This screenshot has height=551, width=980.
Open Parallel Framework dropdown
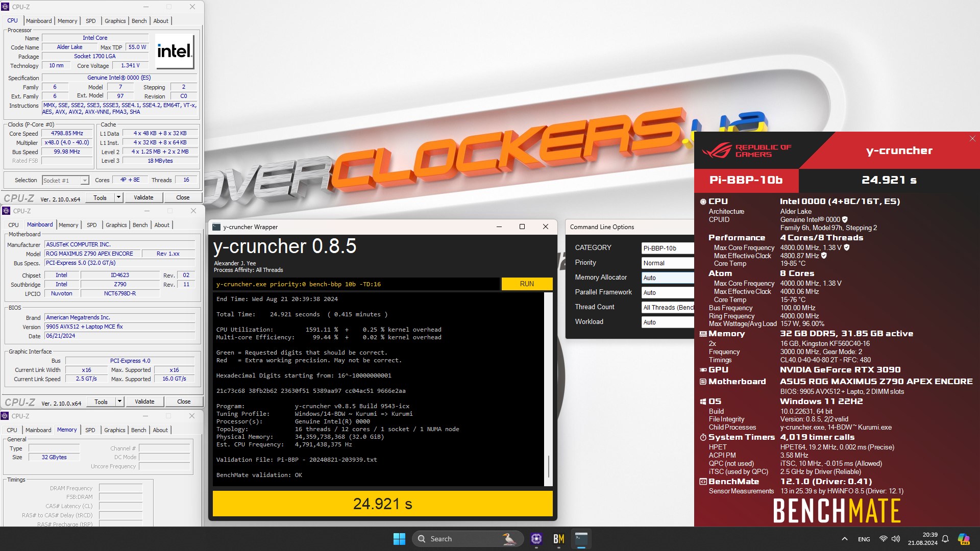click(x=668, y=292)
